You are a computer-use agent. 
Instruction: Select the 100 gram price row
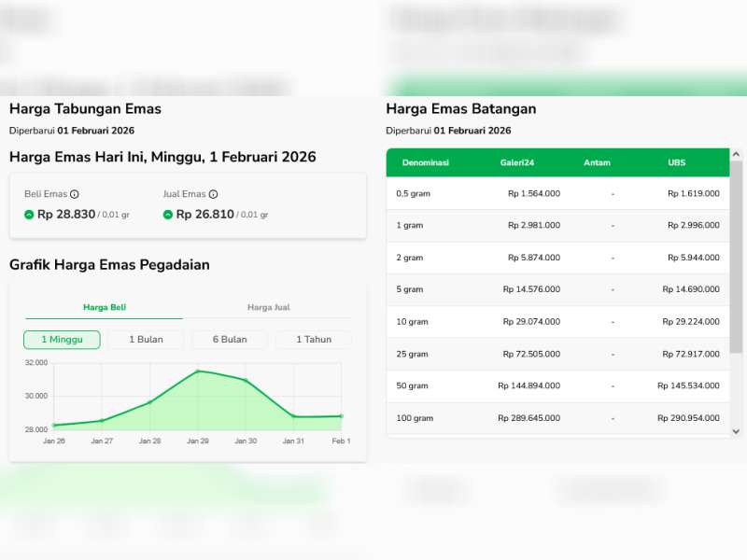557,417
